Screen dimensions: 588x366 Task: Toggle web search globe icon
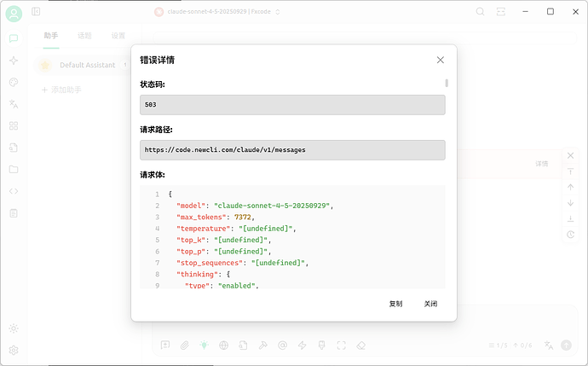click(x=224, y=346)
